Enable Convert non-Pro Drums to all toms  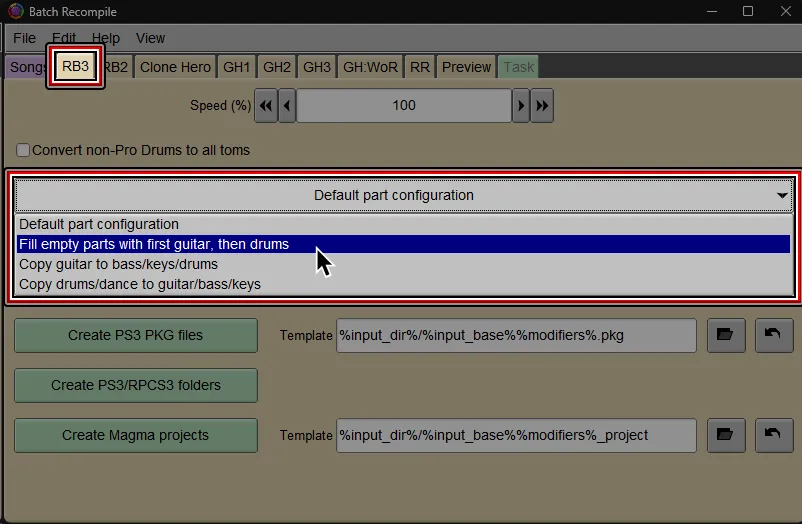[x=23, y=150]
